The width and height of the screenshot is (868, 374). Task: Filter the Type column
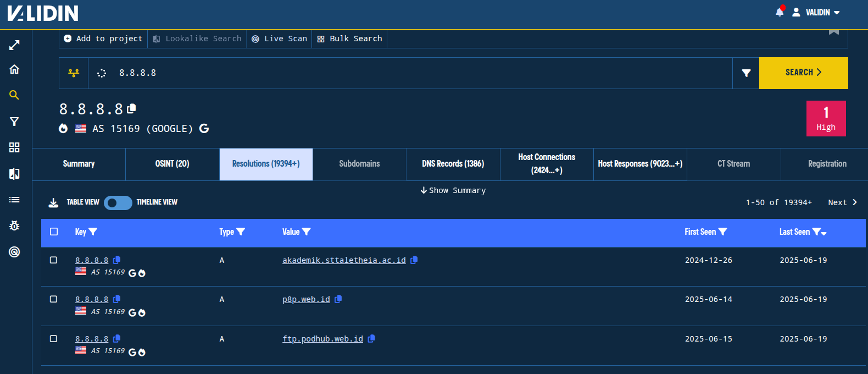point(241,232)
